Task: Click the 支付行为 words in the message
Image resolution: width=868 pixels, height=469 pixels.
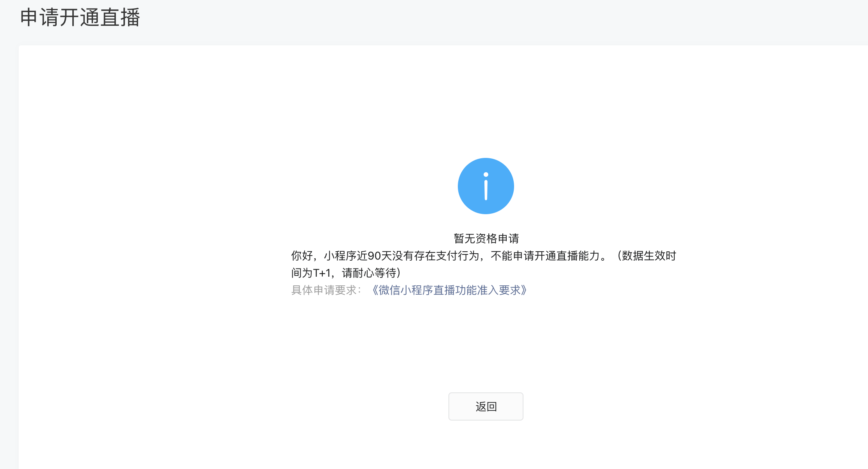Action: pos(458,256)
